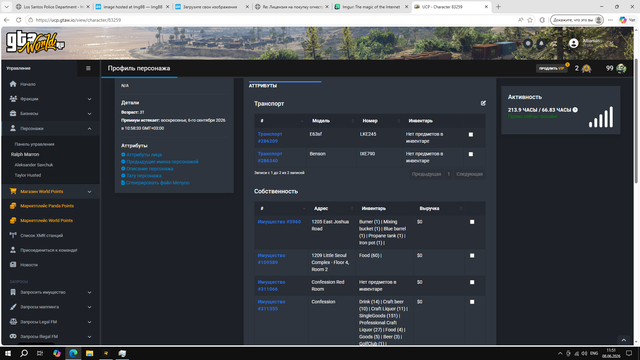Switch to the Imgur browser tab

pos(371,7)
